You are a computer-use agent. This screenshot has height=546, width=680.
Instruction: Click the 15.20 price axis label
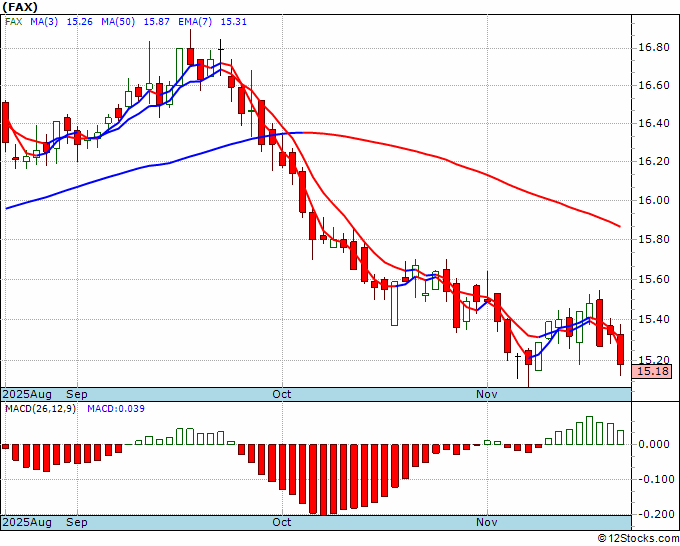click(654, 360)
